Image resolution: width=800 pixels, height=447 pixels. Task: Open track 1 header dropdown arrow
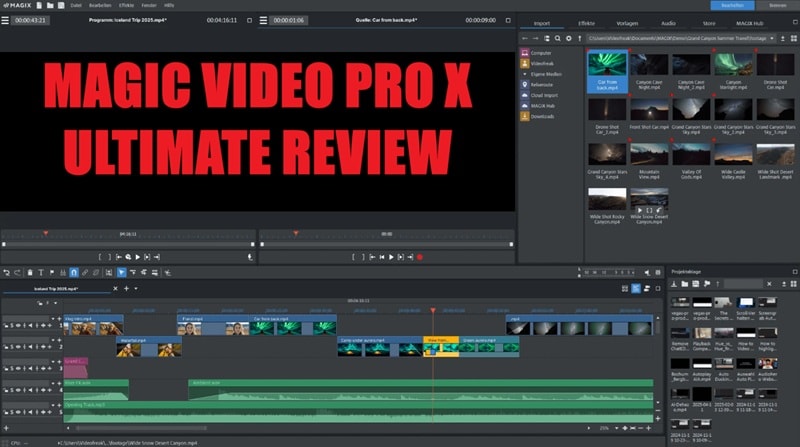tap(52, 319)
